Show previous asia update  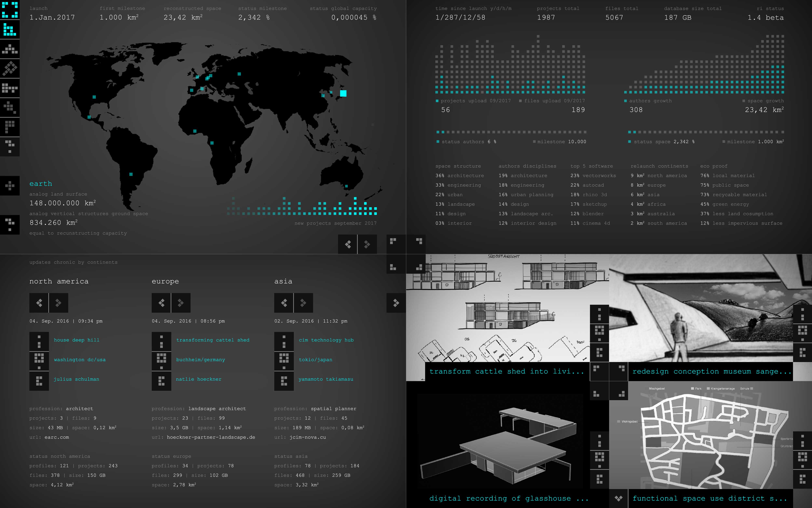pos(284,303)
